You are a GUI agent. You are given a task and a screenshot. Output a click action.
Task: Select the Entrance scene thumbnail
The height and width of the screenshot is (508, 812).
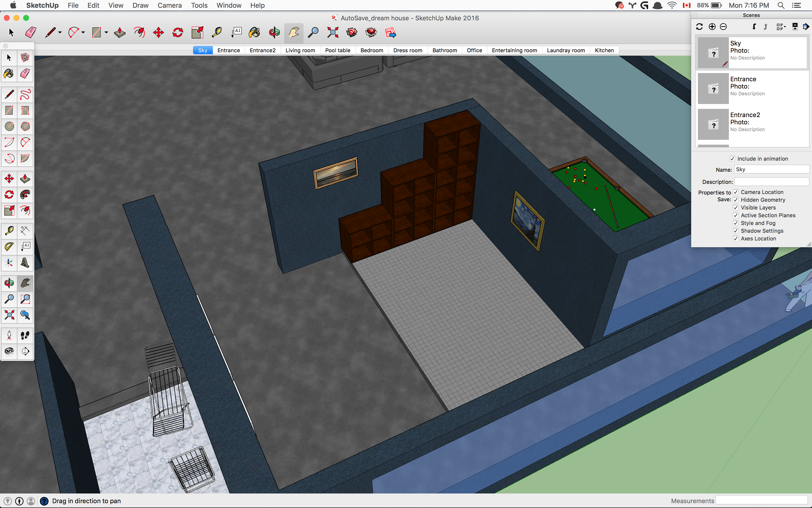713,88
